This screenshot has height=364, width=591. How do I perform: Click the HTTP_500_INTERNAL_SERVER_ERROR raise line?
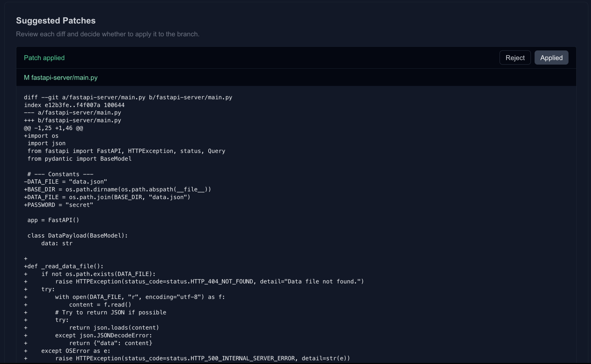(202, 358)
